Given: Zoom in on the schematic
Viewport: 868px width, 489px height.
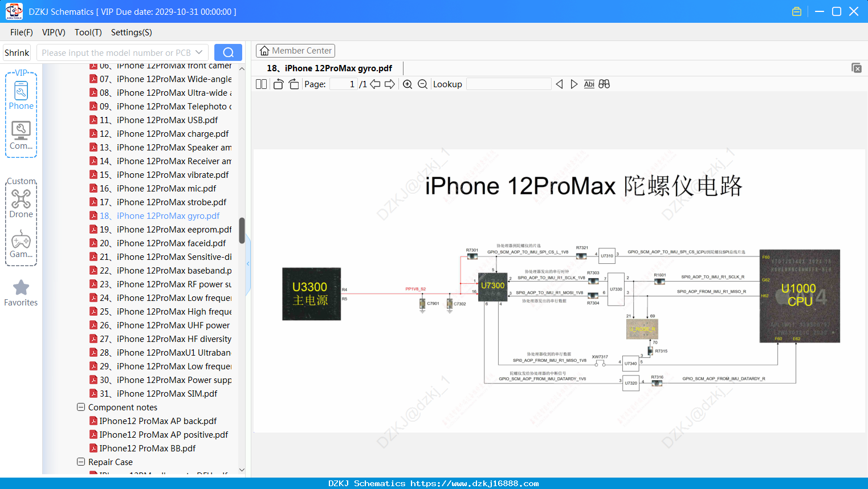Looking at the screenshot, I should click(x=407, y=84).
